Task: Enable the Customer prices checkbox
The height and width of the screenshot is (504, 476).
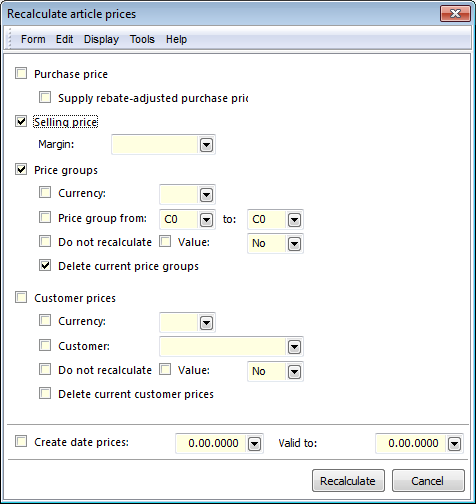Action: pyautogui.click(x=21, y=297)
